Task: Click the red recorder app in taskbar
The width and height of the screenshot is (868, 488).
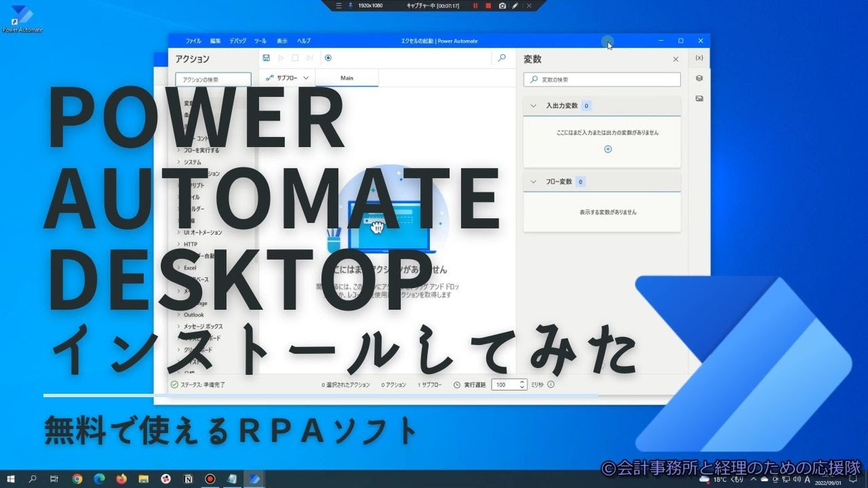Action: pos(210,479)
